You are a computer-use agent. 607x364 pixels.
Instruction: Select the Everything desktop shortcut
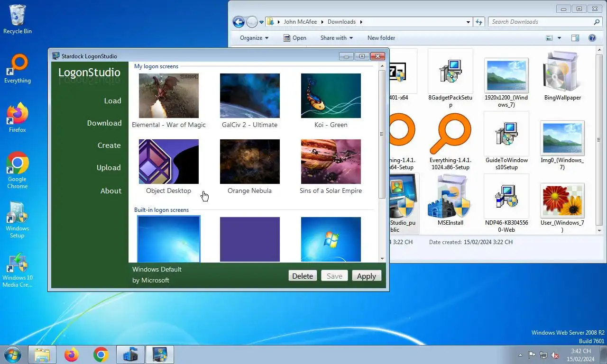click(x=18, y=69)
